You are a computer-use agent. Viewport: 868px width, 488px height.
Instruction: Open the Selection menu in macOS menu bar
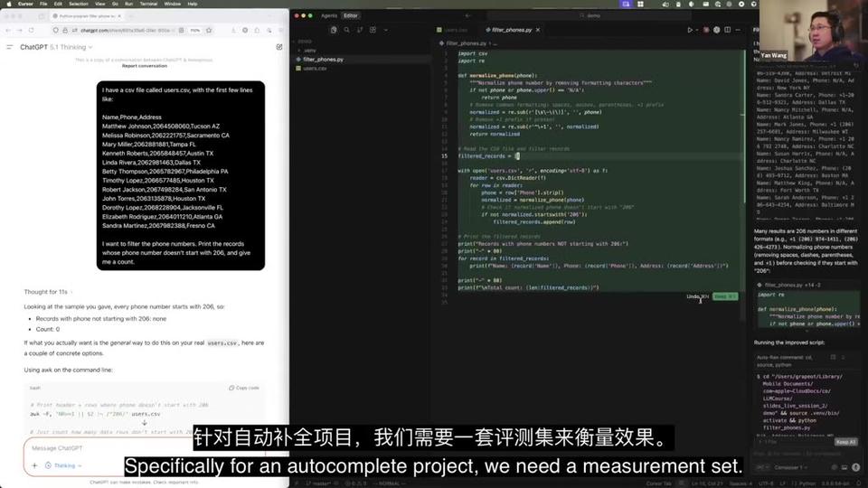79,4
